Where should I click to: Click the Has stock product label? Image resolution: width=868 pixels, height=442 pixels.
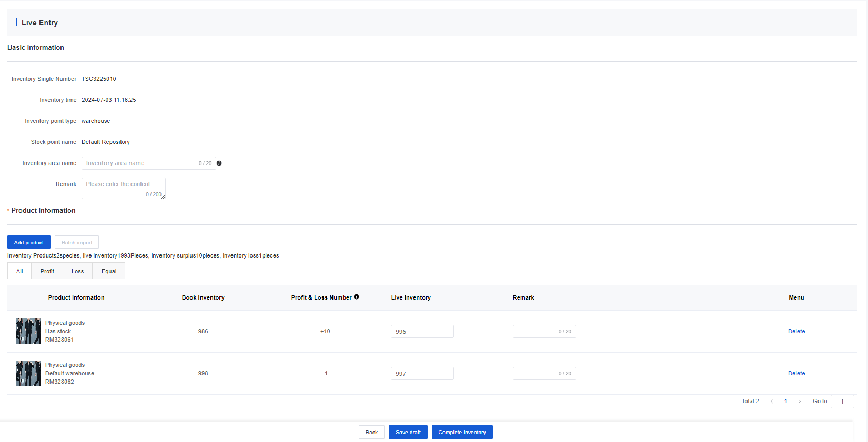(x=58, y=331)
